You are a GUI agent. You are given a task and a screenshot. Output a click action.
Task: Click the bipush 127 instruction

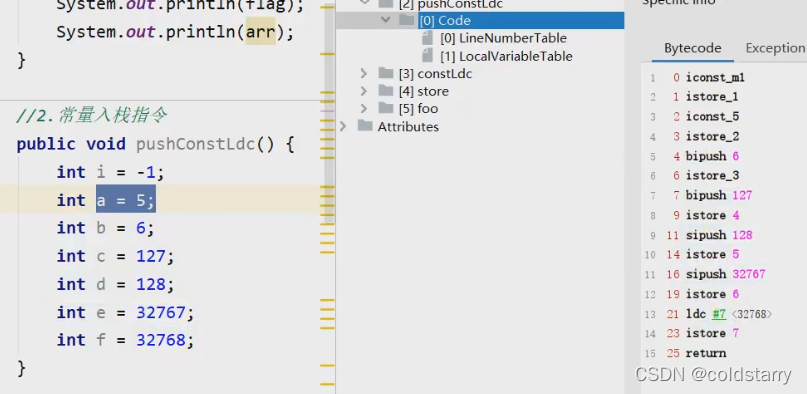[719, 195]
